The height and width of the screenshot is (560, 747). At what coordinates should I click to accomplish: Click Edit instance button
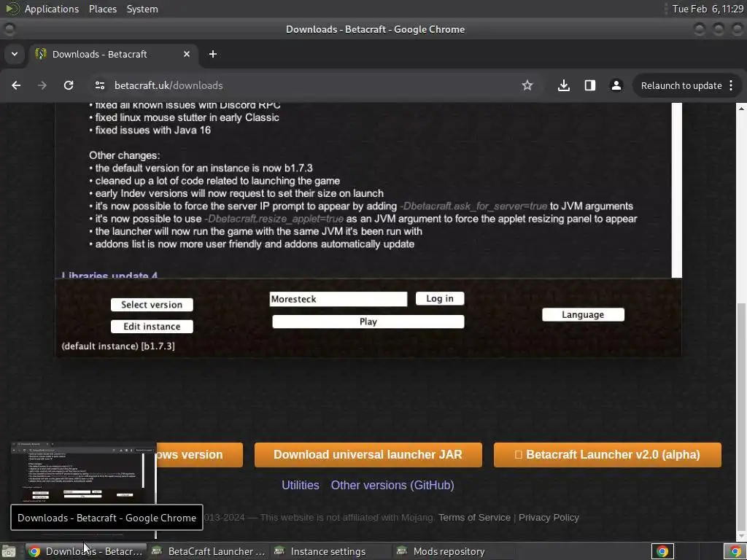tap(152, 326)
